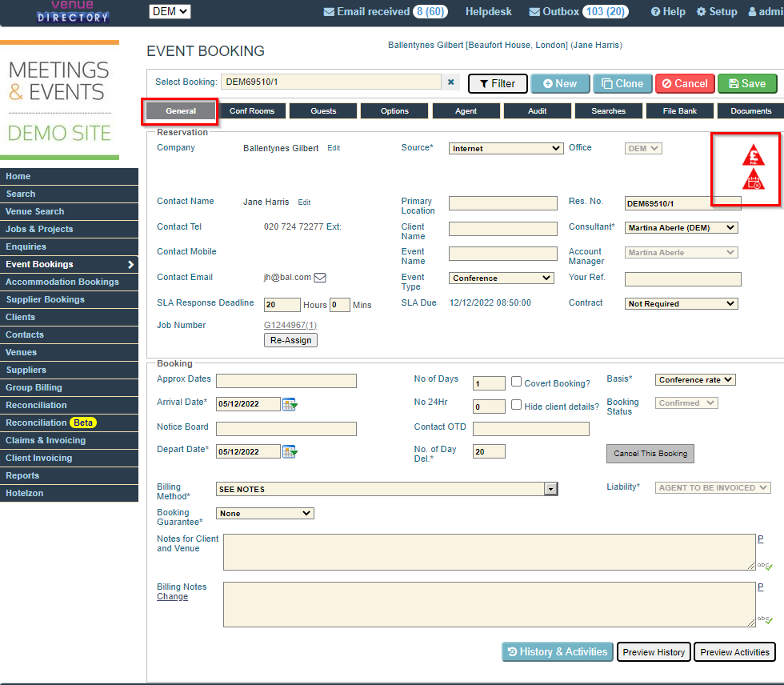
Task: Open the Liability dropdown
Action: 713,487
